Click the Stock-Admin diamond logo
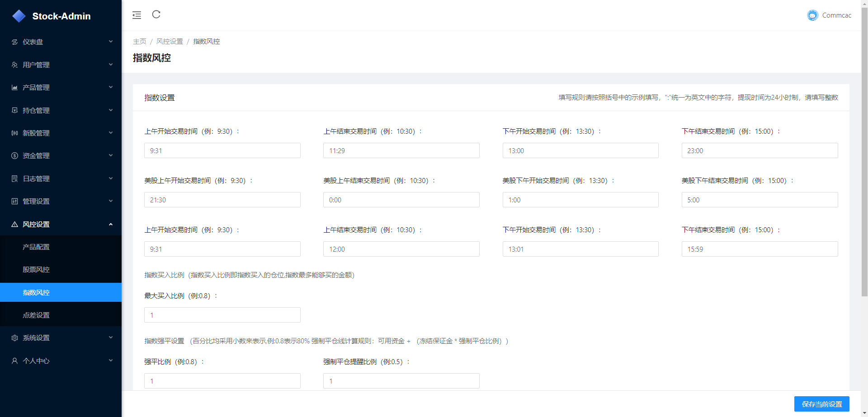This screenshot has height=417, width=868. 19,16
